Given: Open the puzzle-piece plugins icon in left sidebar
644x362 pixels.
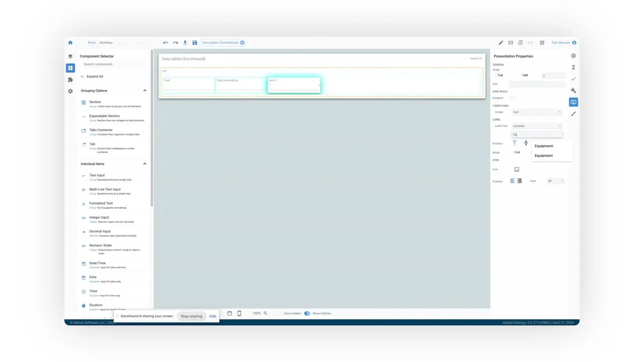Looking at the screenshot, I should pyautogui.click(x=70, y=79).
